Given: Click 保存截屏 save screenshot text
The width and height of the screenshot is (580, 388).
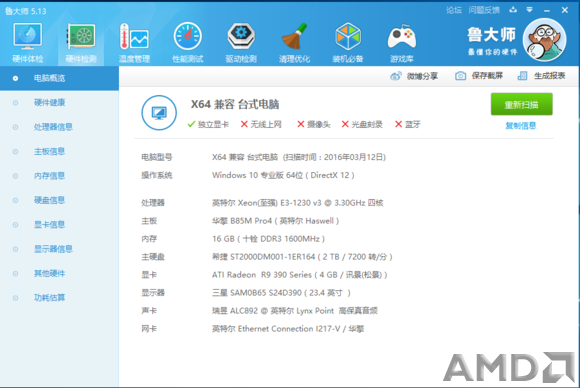Looking at the screenshot, I should pos(487,76).
